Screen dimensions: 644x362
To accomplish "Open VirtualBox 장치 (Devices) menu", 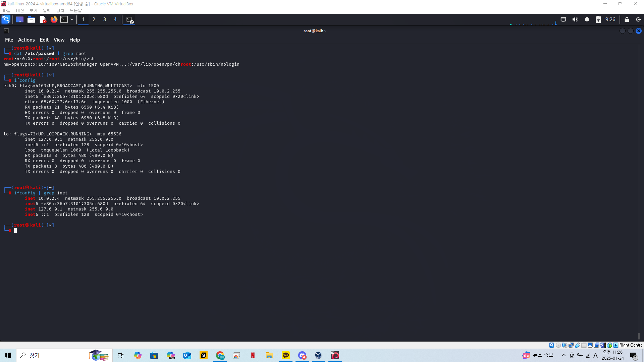I will point(60,10).
